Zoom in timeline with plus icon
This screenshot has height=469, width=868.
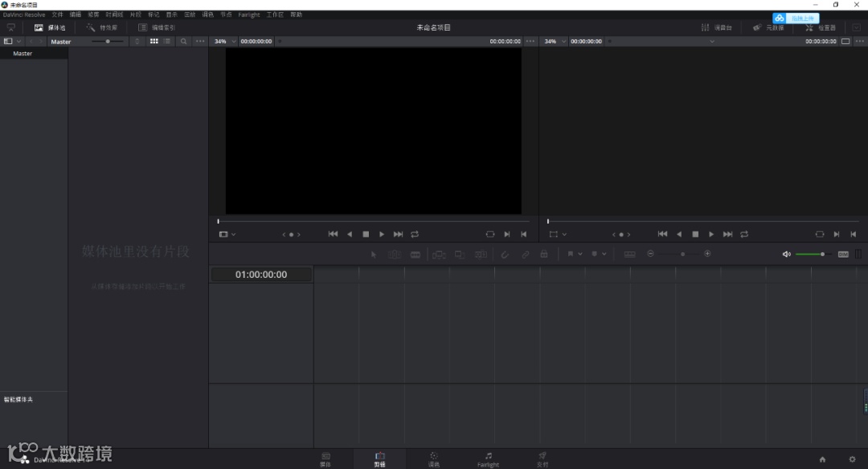pos(707,254)
